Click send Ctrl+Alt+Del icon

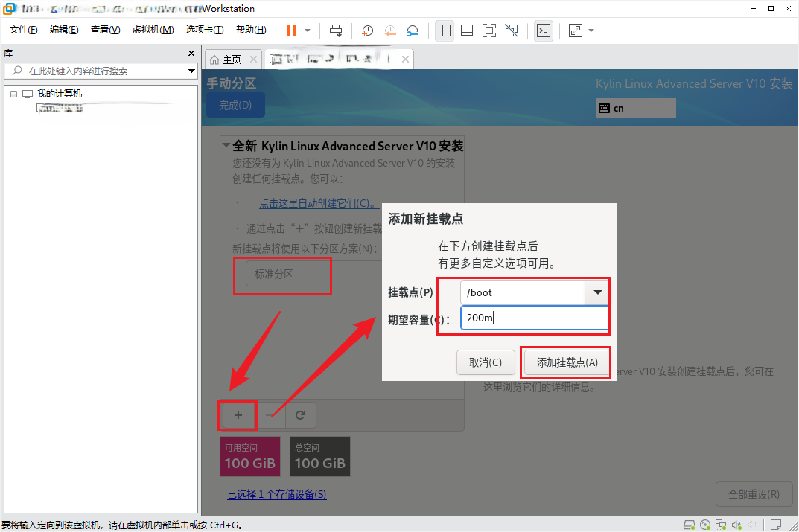point(336,31)
